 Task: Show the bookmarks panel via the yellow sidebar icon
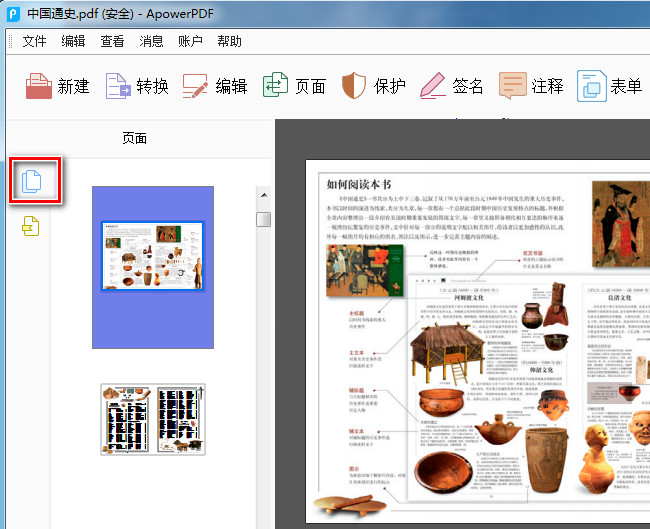(x=32, y=226)
